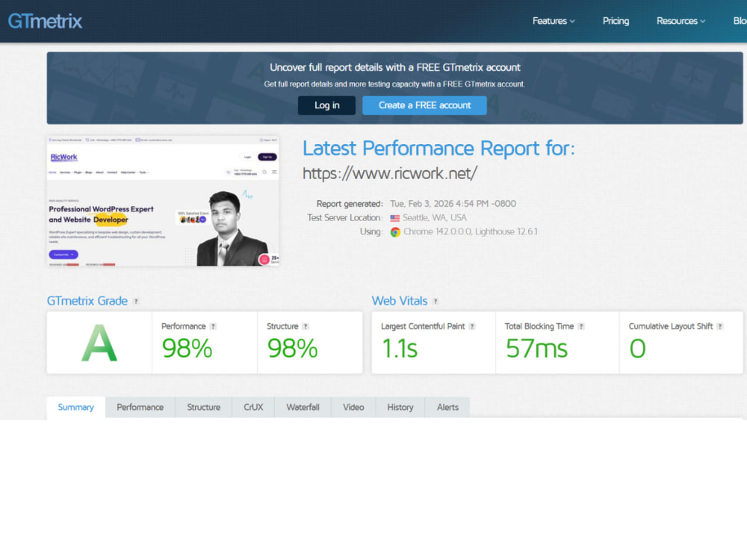Click the 57ms blocking time value
The image size is (747, 560).
(536, 348)
